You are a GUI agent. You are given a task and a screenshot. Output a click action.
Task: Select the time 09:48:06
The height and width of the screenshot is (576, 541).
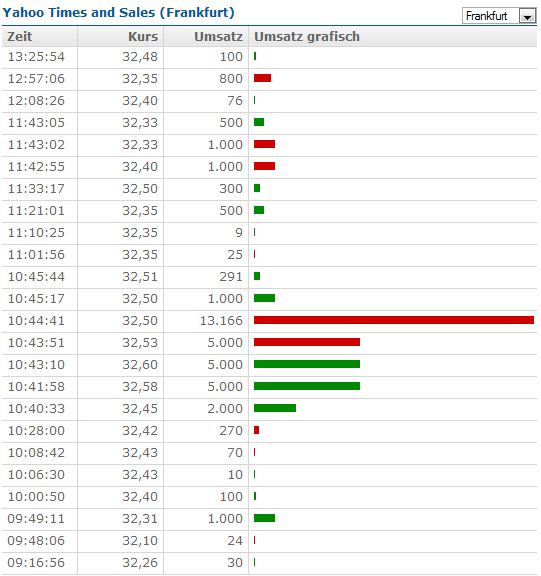point(36,541)
